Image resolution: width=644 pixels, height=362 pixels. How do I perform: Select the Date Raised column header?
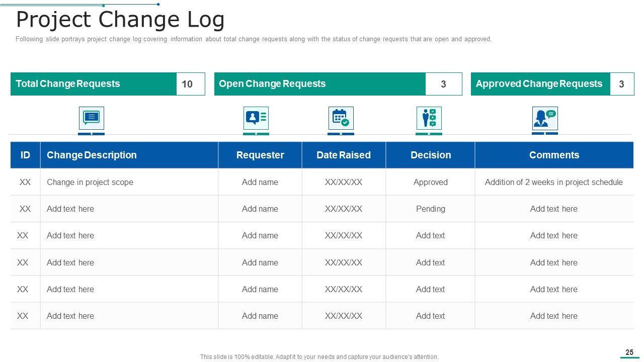point(344,155)
